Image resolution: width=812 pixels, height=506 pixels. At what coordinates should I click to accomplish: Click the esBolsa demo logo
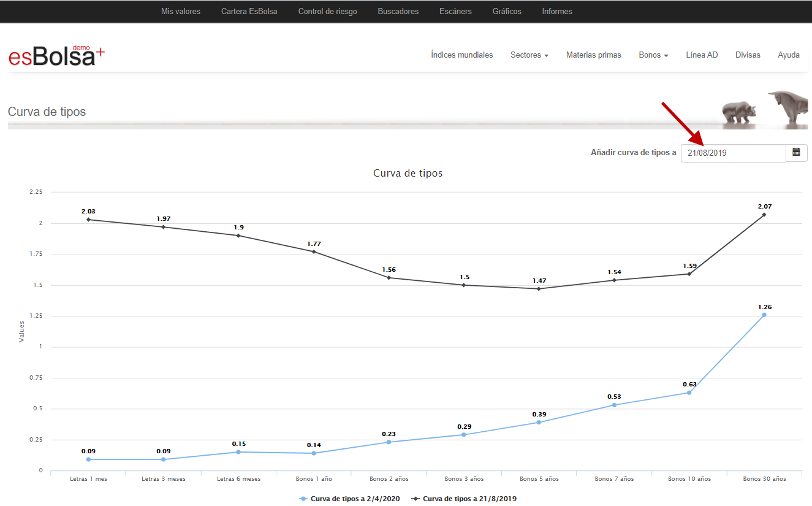pyautogui.click(x=56, y=56)
